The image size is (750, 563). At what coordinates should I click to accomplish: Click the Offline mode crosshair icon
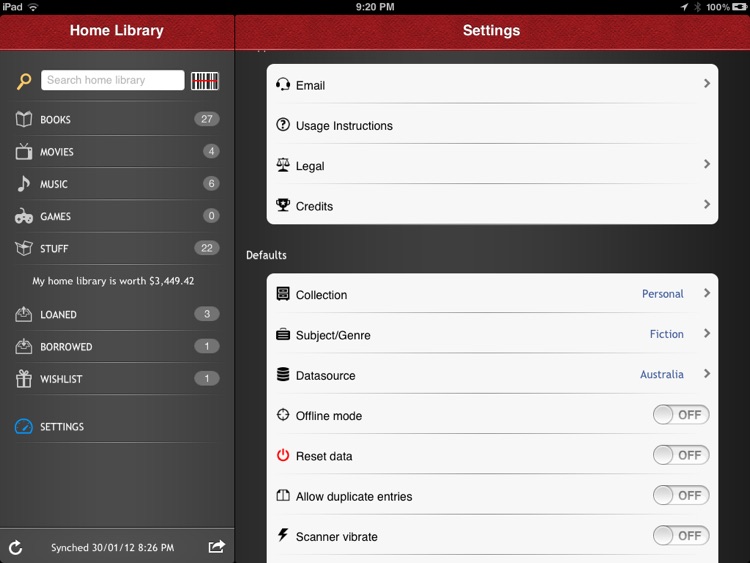pyautogui.click(x=283, y=414)
